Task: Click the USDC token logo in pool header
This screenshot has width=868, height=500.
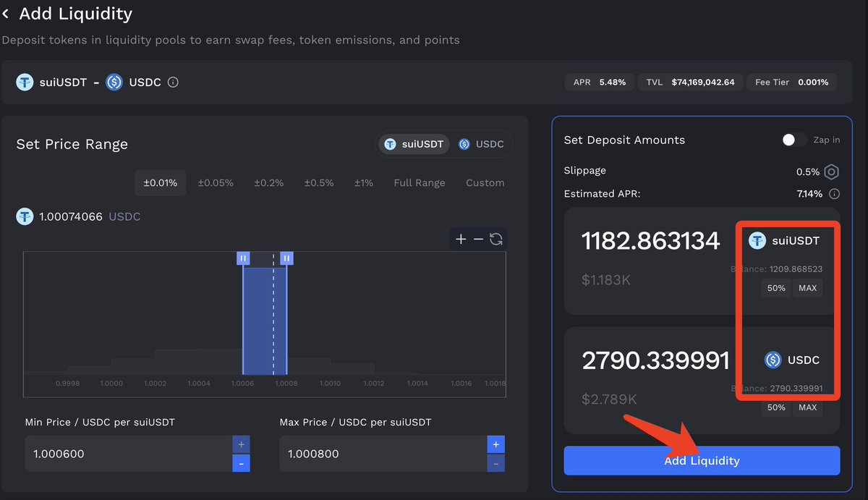Action: click(x=114, y=82)
